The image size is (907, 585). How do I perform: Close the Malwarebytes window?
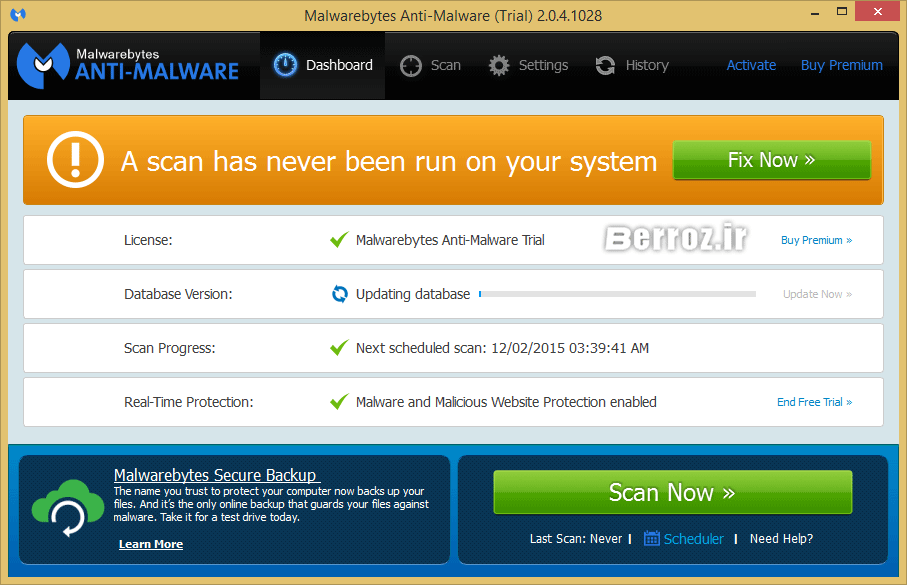pyautogui.click(x=877, y=12)
